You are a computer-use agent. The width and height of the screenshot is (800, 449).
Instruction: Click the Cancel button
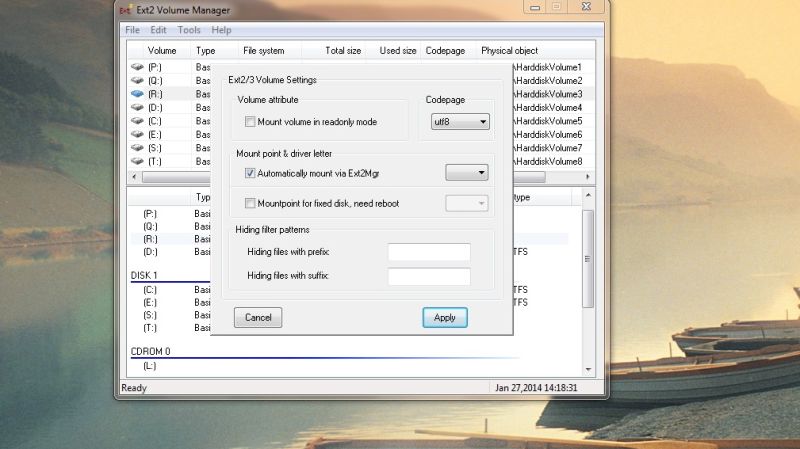coord(258,317)
